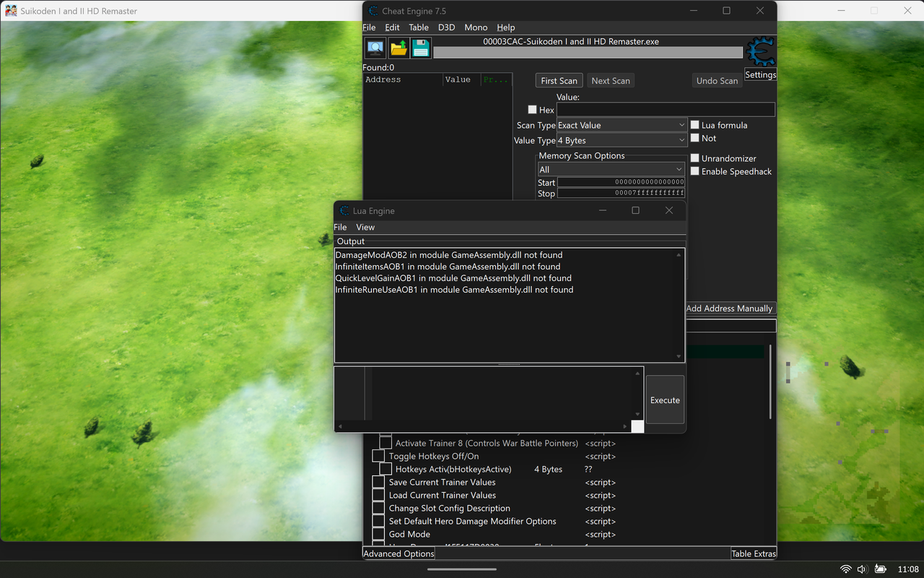Click the Lua script horizontal scrollbar left arrow

tap(340, 426)
